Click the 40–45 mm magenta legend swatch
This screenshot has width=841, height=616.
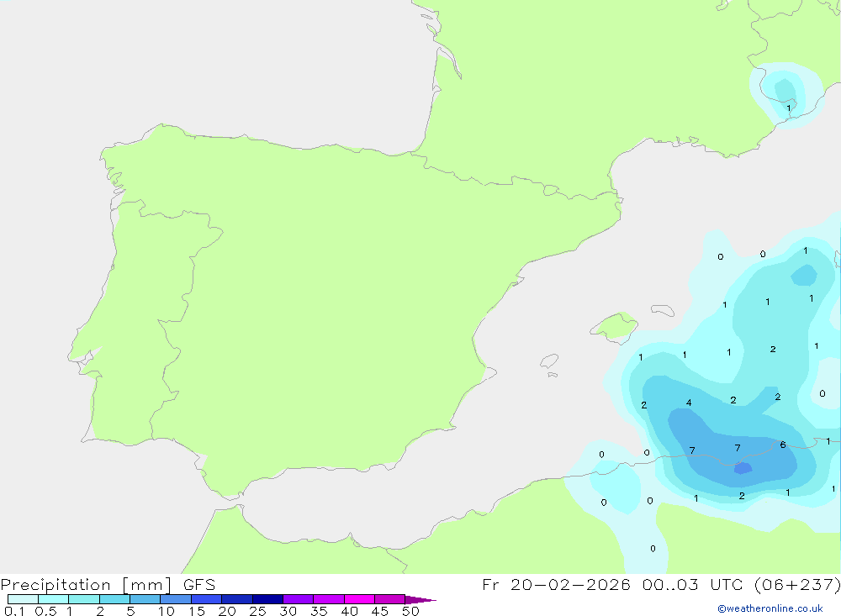359,599
